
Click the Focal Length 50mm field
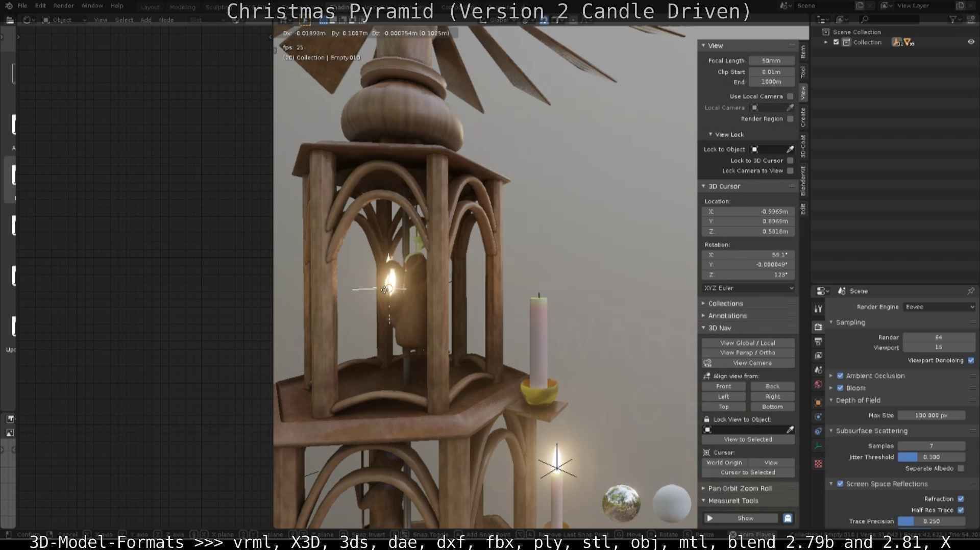(771, 61)
